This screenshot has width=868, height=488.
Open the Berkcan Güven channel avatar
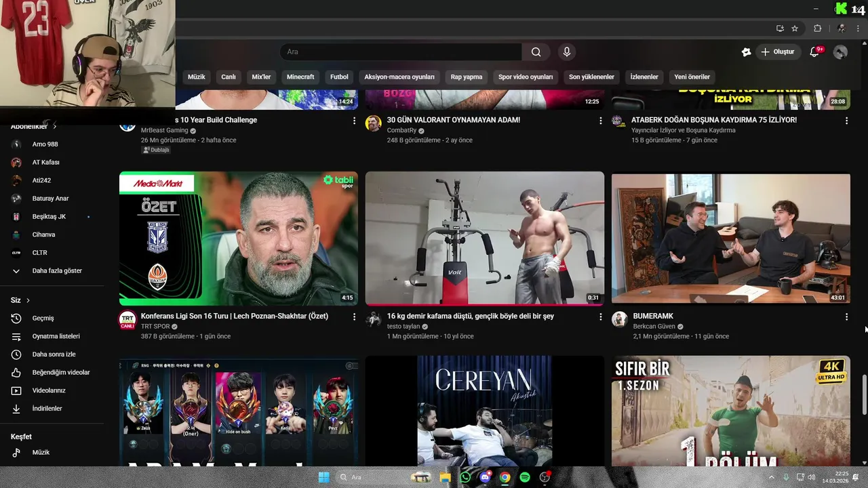coord(620,319)
